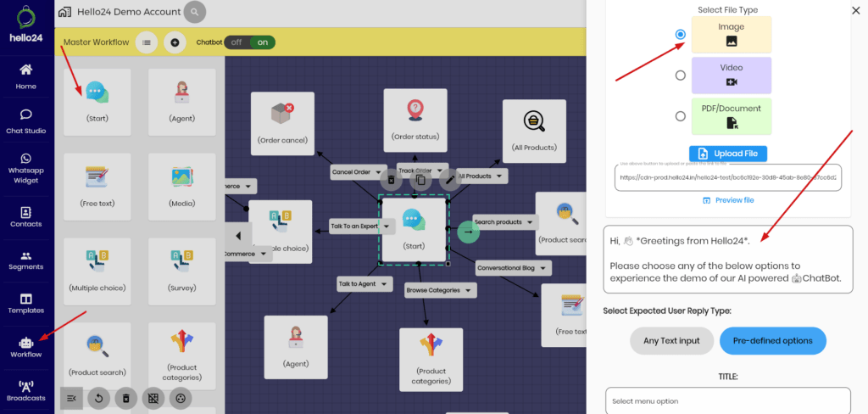Select the Image file type radio button
868x414 pixels.
click(681, 35)
